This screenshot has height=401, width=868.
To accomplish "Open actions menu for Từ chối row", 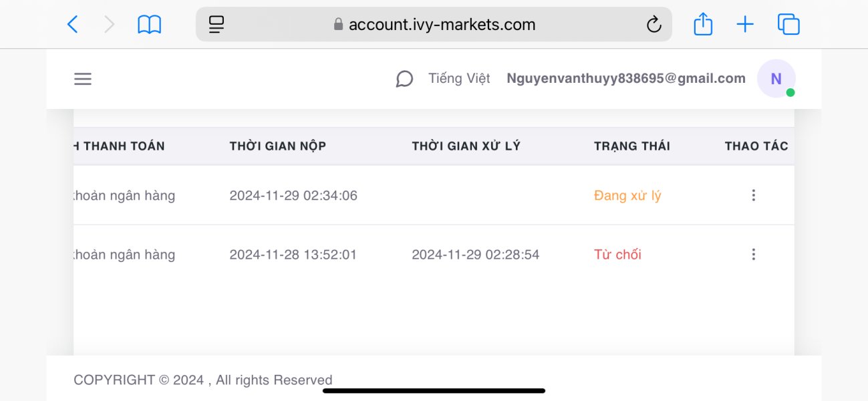I will (x=753, y=254).
